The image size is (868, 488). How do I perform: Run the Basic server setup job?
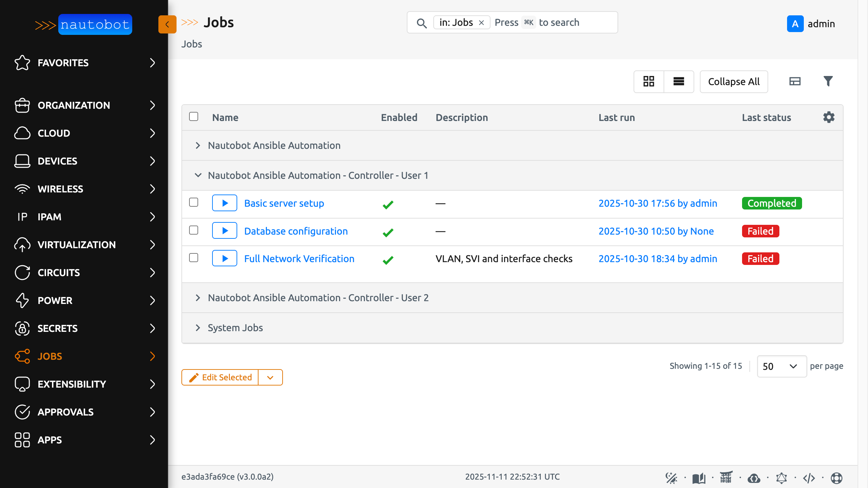point(224,203)
